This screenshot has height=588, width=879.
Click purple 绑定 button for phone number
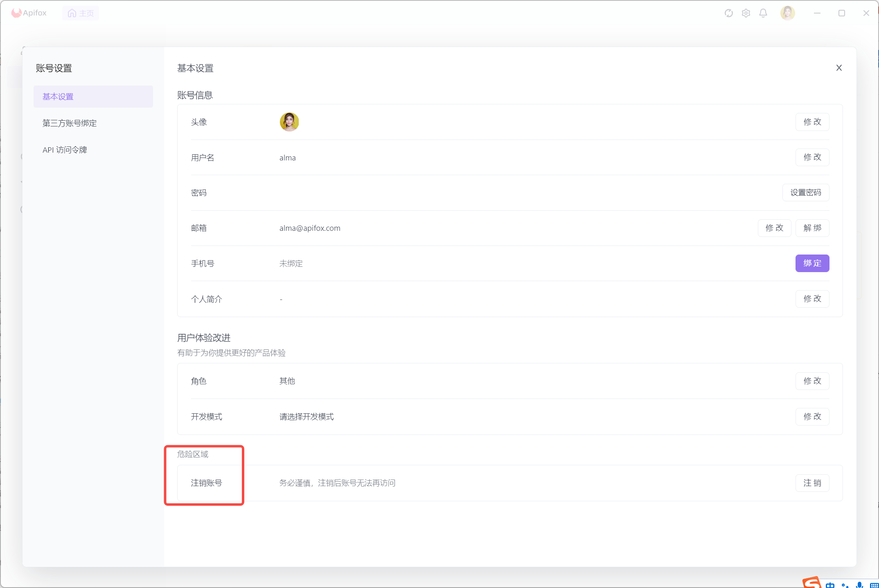812,263
